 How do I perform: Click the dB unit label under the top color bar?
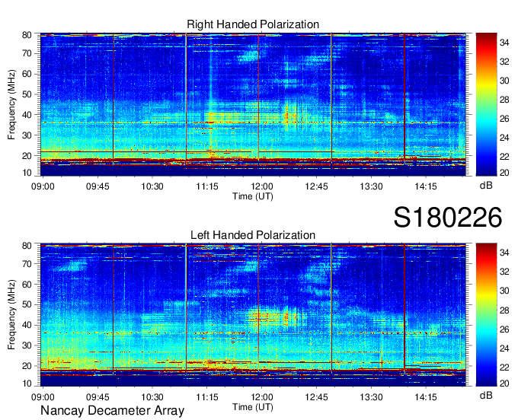click(486, 186)
